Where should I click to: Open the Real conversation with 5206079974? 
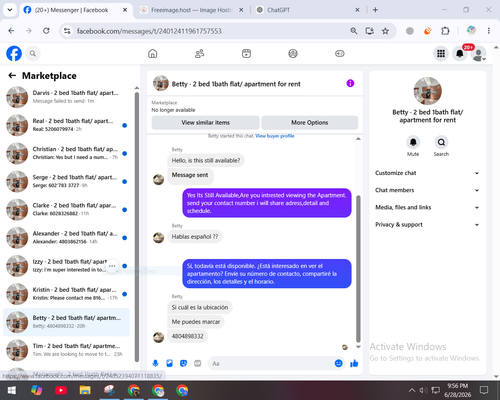click(x=67, y=125)
